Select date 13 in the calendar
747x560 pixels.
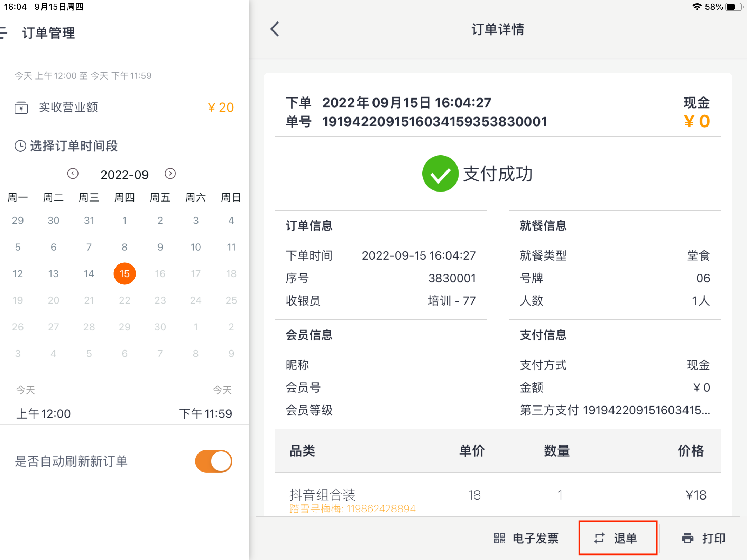(53, 274)
